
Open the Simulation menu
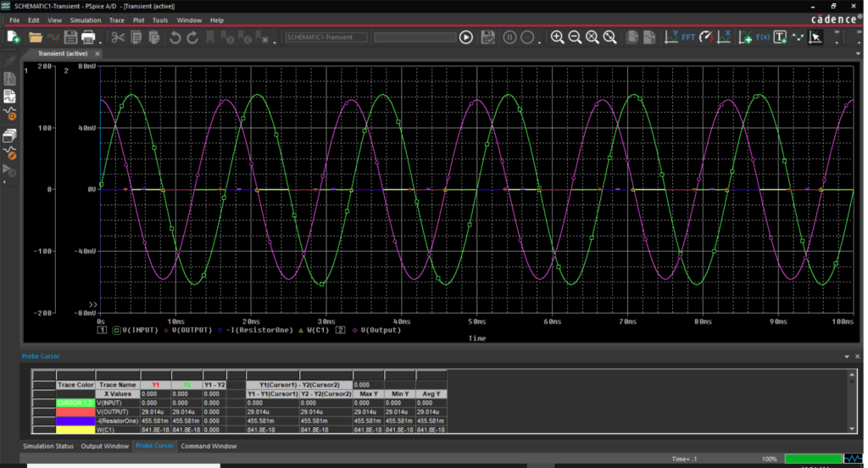pyautogui.click(x=86, y=20)
